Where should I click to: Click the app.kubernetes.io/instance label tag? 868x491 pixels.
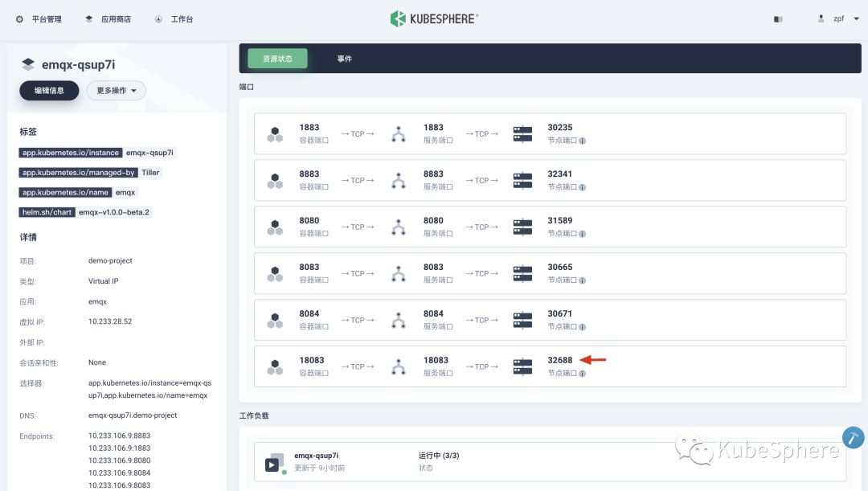click(x=70, y=153)
